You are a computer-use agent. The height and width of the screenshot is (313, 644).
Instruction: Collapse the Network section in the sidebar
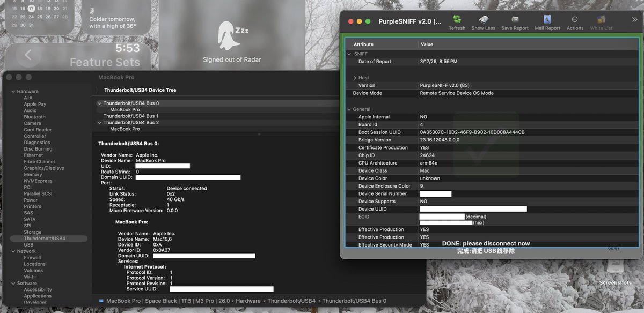13,251
